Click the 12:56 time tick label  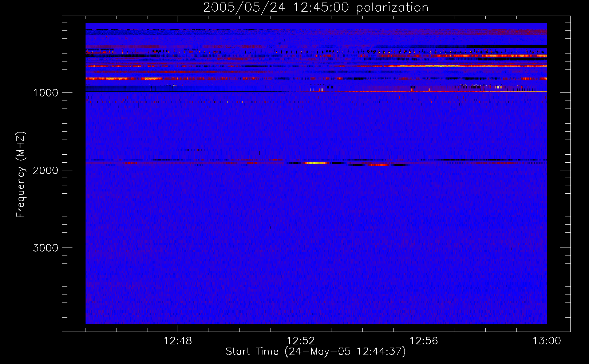coord(424,341)
